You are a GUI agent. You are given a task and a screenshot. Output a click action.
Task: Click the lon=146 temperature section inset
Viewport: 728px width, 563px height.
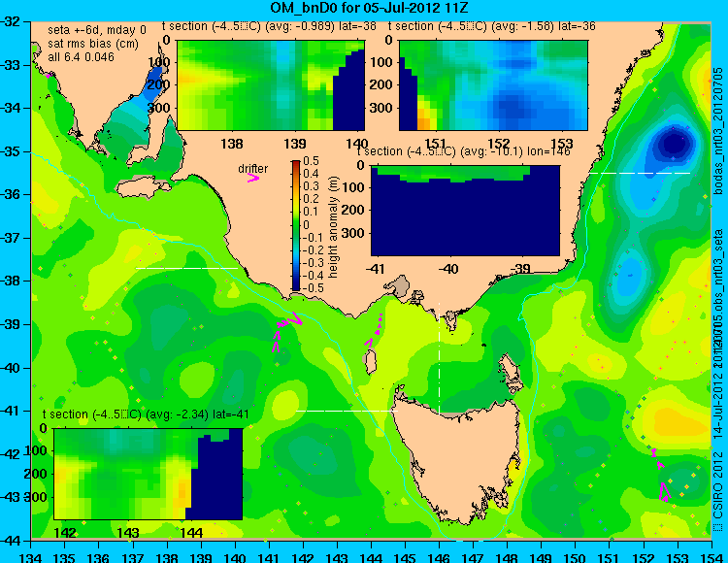coord(465,211)
